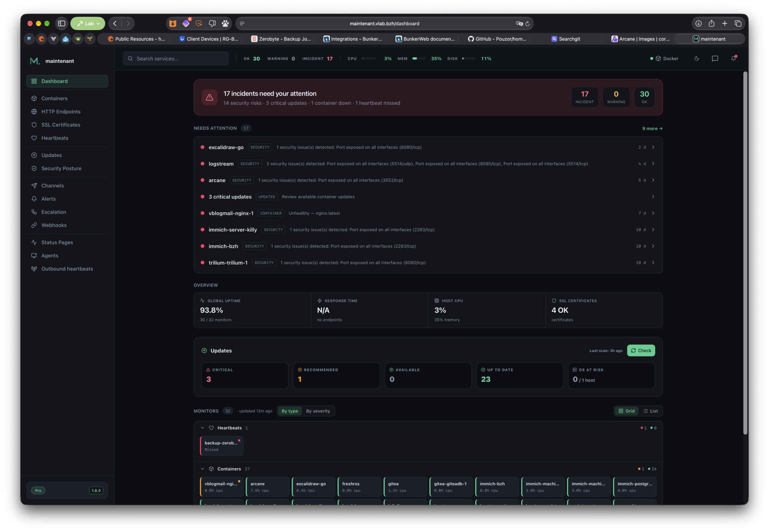Viewport: 769px width, 532px height.
Task: Focus the Search services field
Action: [x=176, y=58]
